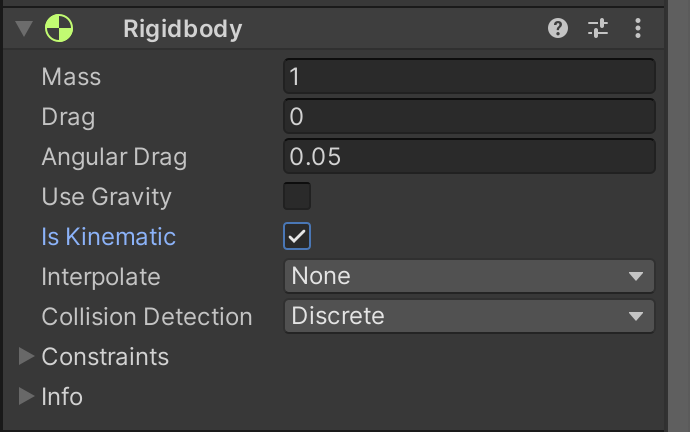Expand the Info section
The image size is (690, 432).
pos(27,396)
